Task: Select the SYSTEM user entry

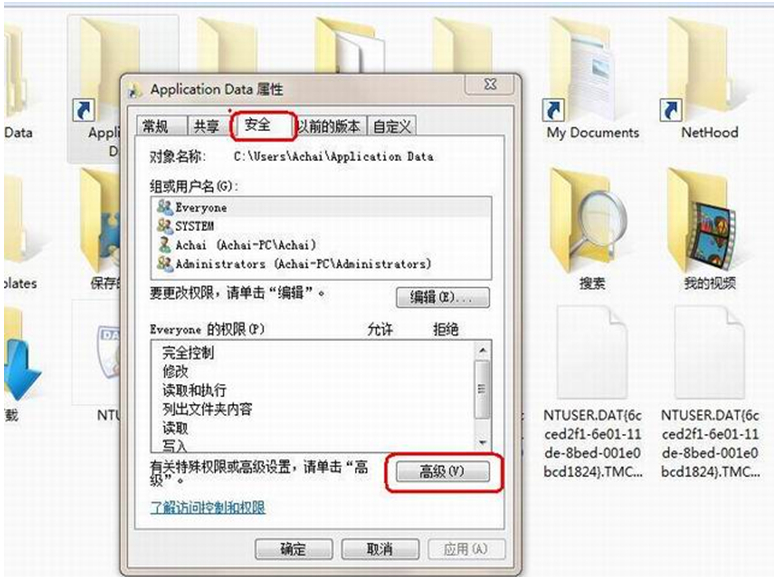Action: tap(321, 226)
